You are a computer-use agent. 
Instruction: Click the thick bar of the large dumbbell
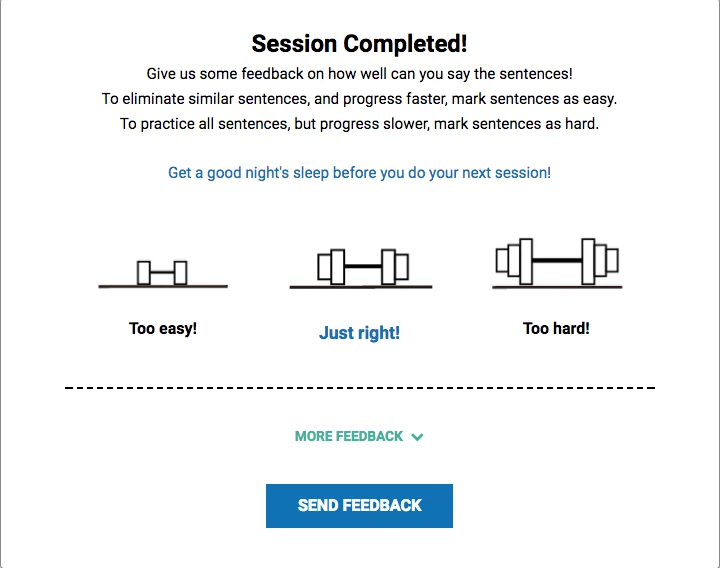pyautogui.click(x=557, y=260)
